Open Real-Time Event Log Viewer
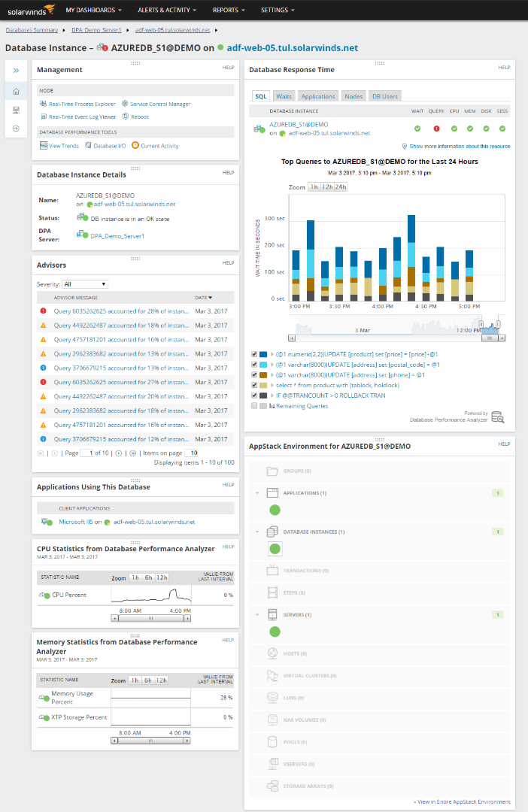Image resolution: width=528 pixels, height=812 pixels. tap(83, 117)
